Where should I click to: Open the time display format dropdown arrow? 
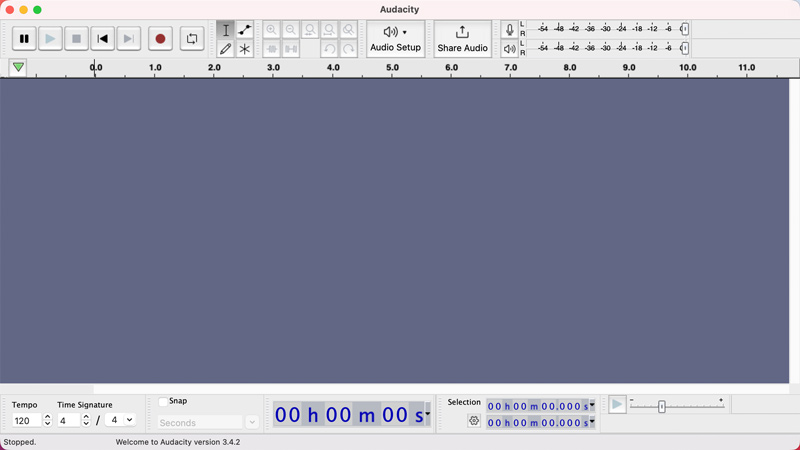pos(428,414)
